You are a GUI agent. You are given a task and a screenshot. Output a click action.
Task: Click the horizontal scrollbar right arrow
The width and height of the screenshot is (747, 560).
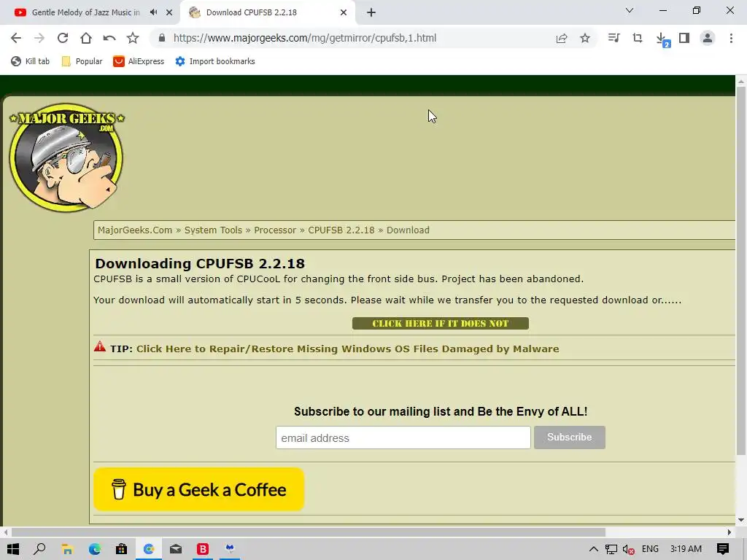(729, 532)
